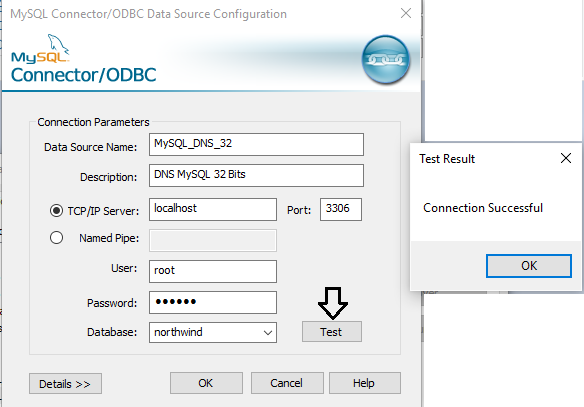The image size is (584, 407).
Task: Close the ODBC configuration window
Action: coord(406,13)
